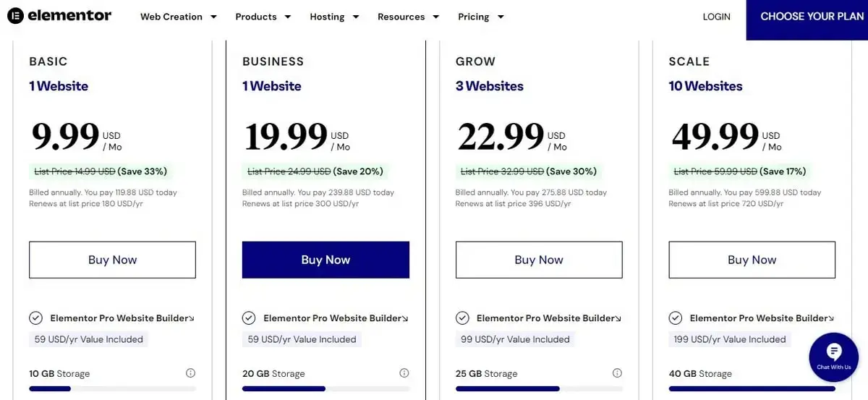Show storage info for Business plan
Viewport: 868px width, 400px height.
click(404, 373)
